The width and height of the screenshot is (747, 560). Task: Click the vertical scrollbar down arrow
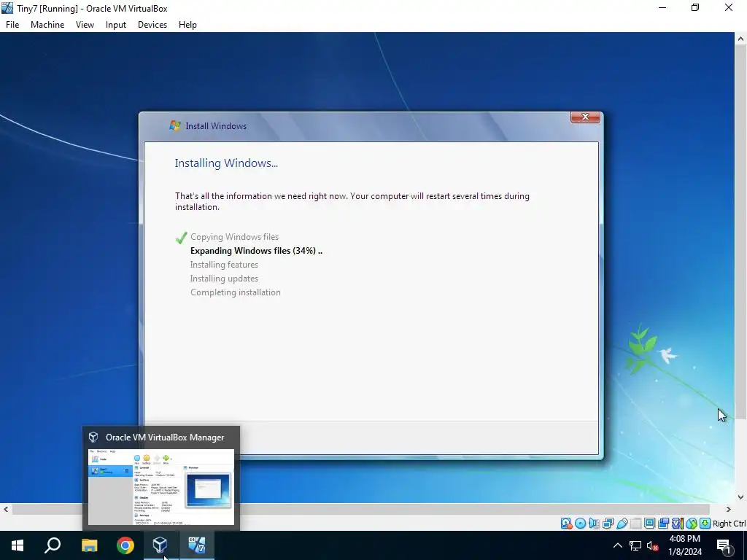point(741,497)
